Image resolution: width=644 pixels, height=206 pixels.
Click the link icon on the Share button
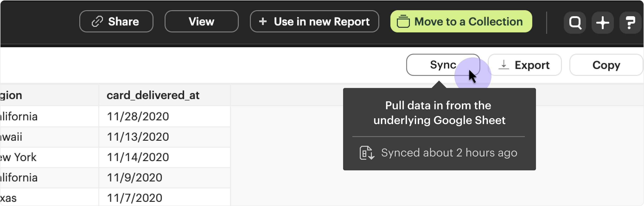tap(97, 22)
